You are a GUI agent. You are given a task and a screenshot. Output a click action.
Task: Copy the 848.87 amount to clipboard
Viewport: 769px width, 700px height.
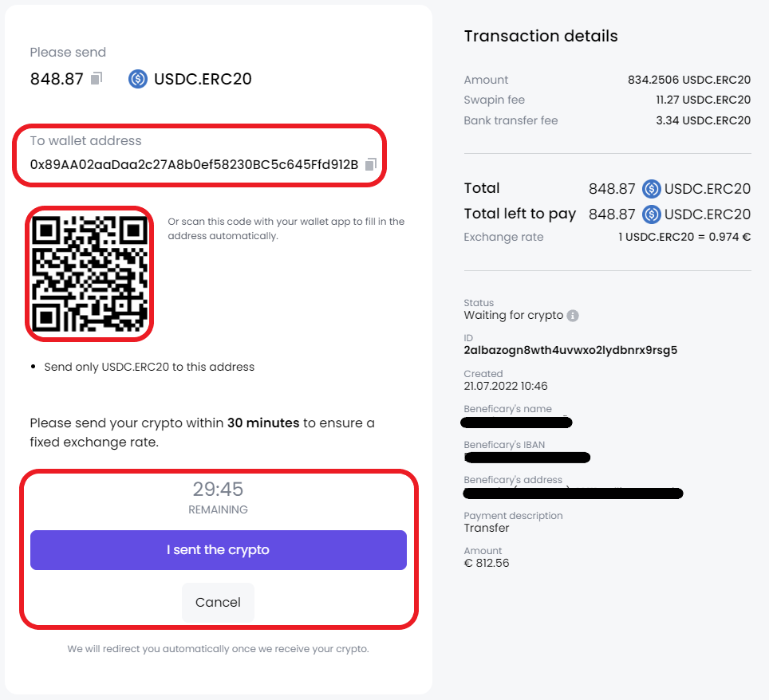tap(97, 78)
